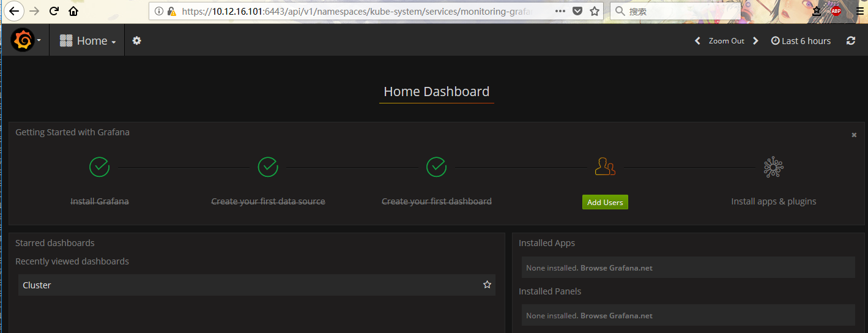This screenshot has width=868, height=333.
Task: Show site information icon
Action: point(159,11)
